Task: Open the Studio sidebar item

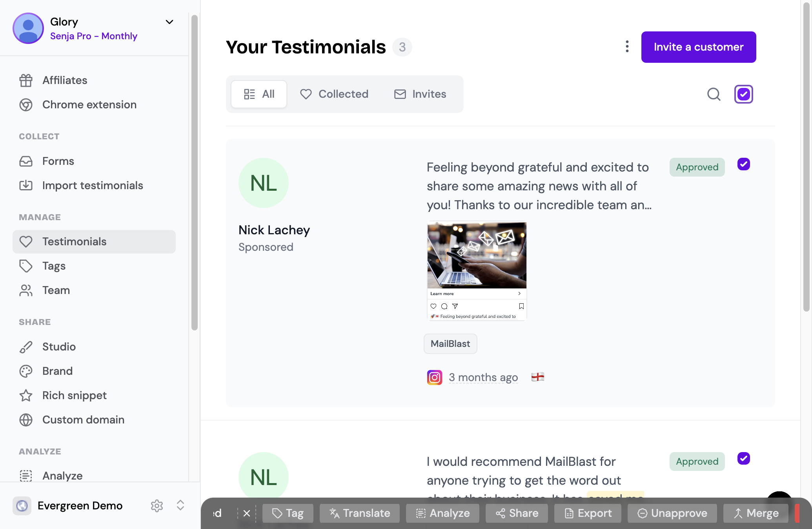Action: 94,347
